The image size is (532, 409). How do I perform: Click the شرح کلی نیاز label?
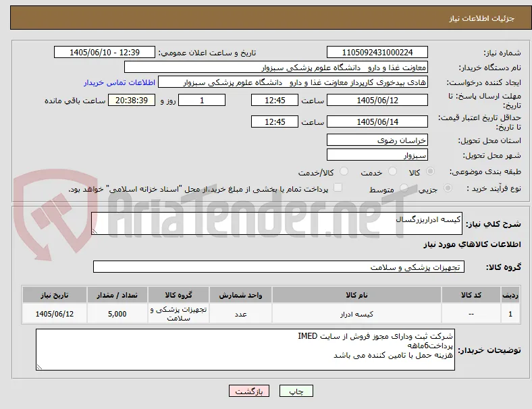tap(493, 224)
